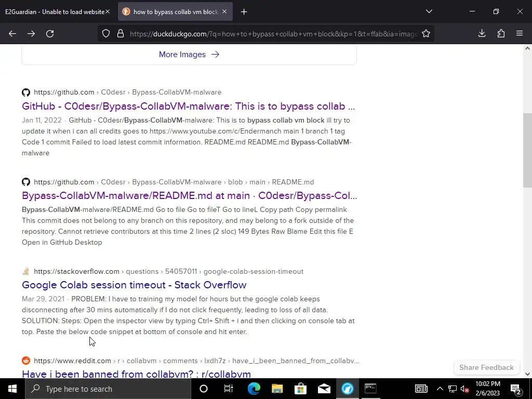Open the GitHub C0desr/Bypass-CollabVM-malware result
Screen dimensions: 532x399
click(188, 106)
